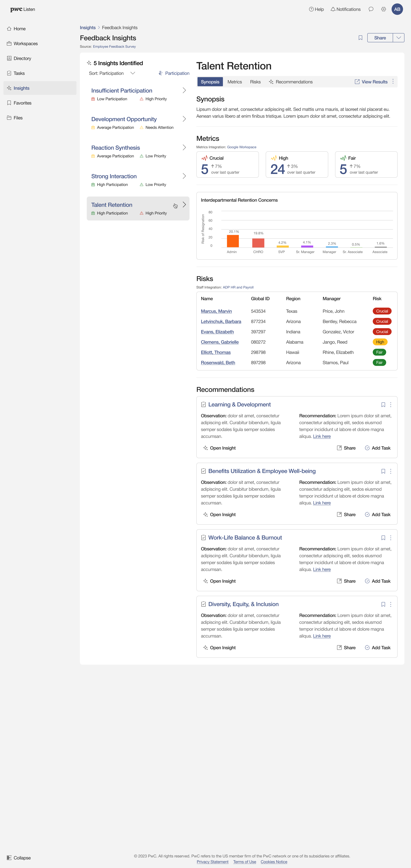Viewport: 411px width, 868px height.
Task: Click the Tasks sidebar icon
Action: tap(9, 73)
